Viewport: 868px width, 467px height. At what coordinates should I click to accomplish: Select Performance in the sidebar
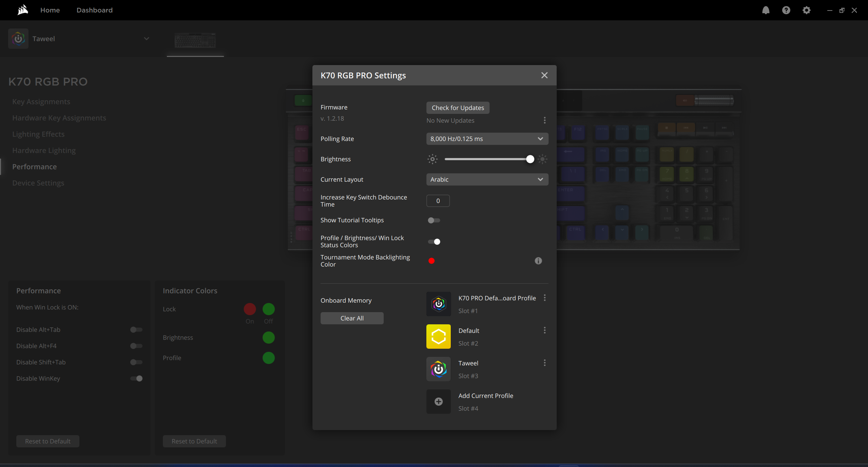[35, 167]
